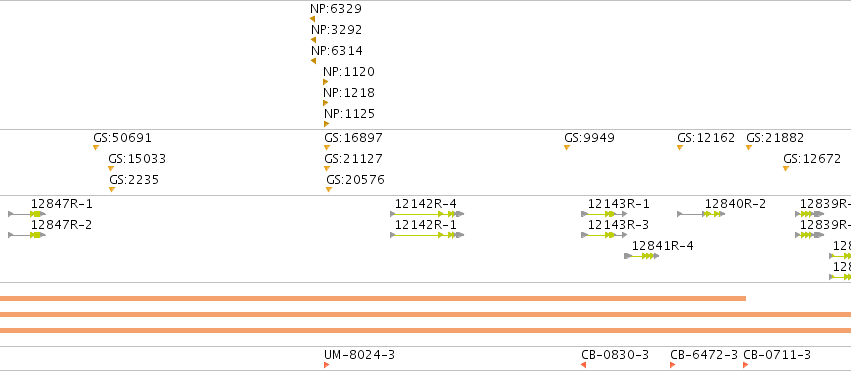The image size is (851, 371).
Task: Click the GS:9949 insertion marker
Action: tap(567, 148)
